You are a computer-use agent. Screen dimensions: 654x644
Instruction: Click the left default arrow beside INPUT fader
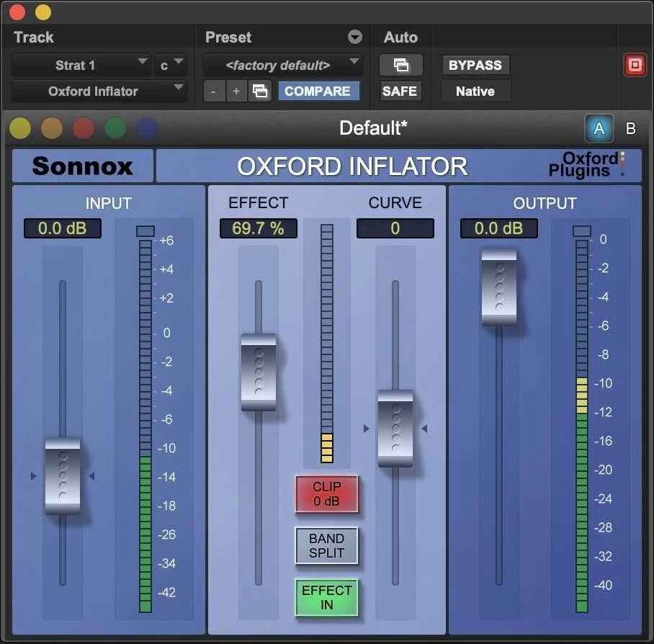(33, 476)
